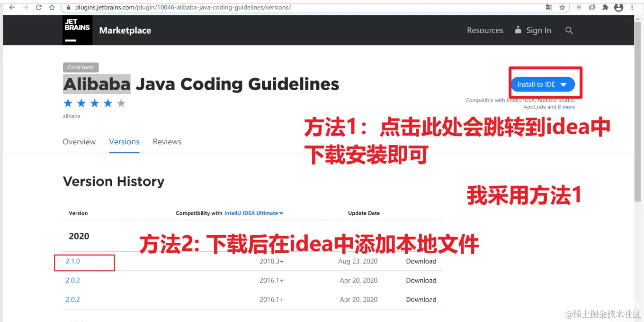Open the browser extensions puzzle icon
The image size is (644, 322).
pos(605,7)
